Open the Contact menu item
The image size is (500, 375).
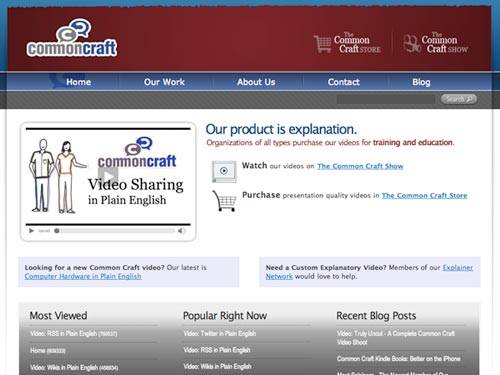[344, 82]
